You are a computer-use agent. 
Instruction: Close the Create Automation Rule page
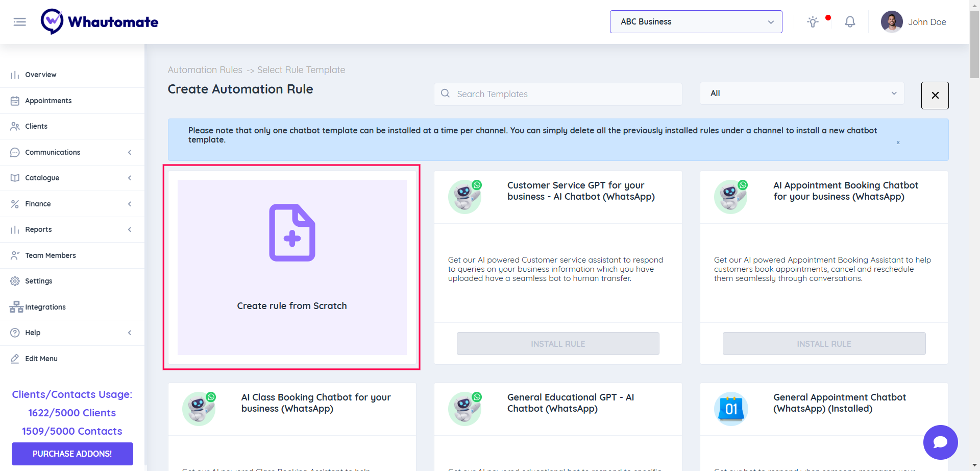click(x=935, y=96)
